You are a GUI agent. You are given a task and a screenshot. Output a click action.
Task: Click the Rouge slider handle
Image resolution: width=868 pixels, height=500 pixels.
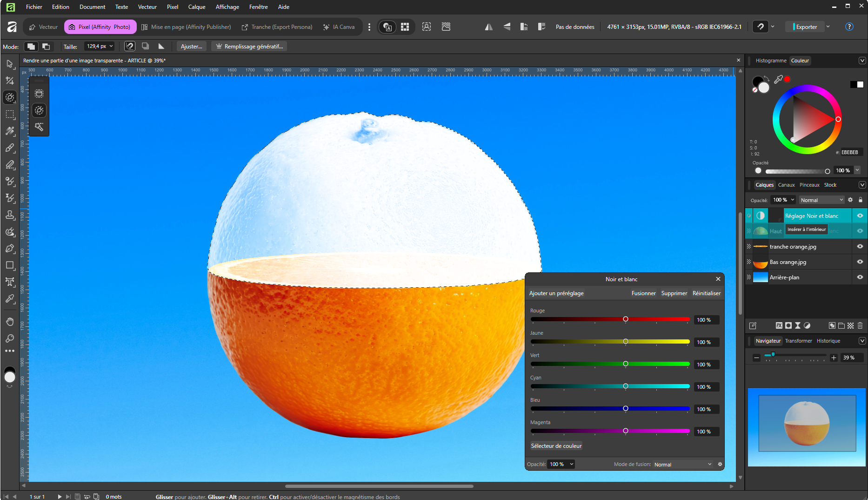click(x=626, y=319)
